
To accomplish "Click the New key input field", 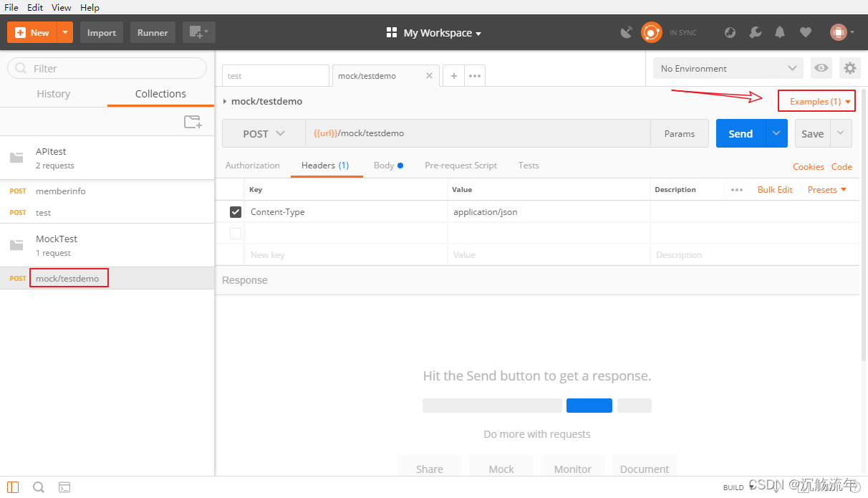I will 346,255.
